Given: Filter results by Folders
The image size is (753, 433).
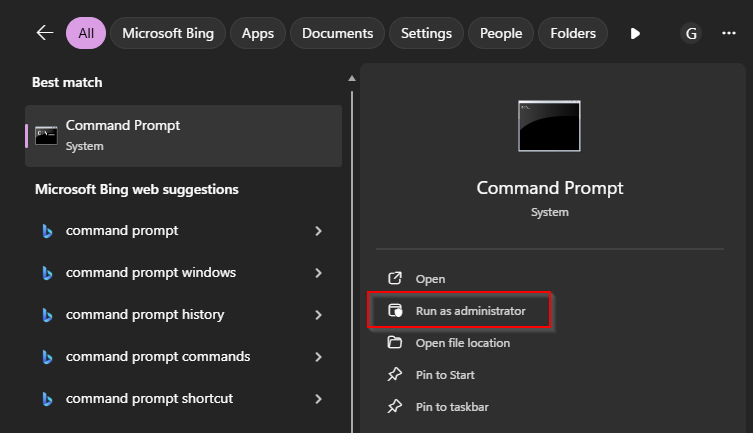Looking at the screenshot, I should [573, 33].
